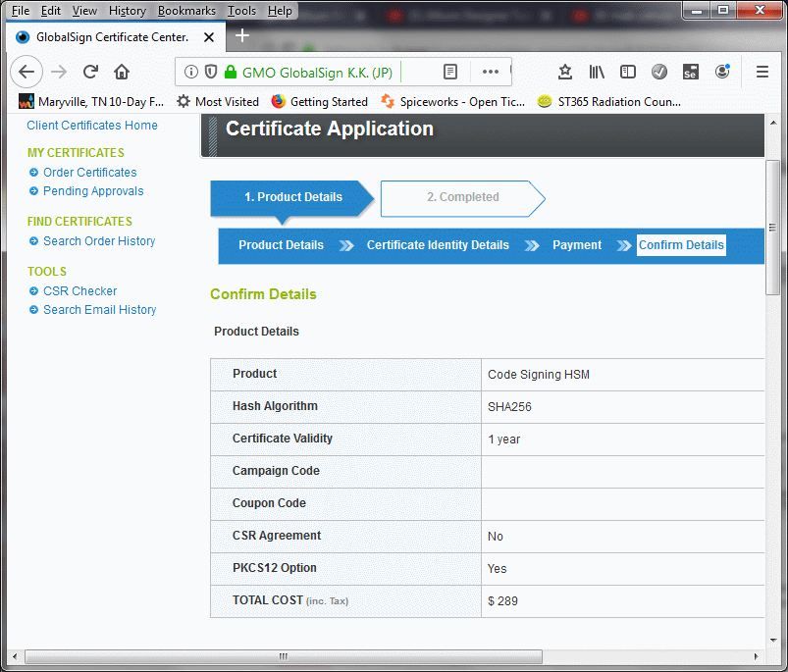Click the green padlock security icon

[x=231, y=72]
